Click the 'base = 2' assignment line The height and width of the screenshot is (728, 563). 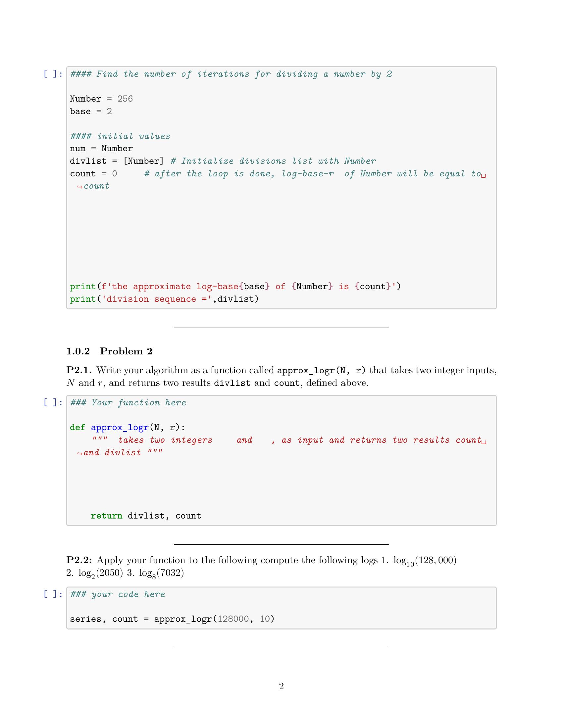[x=91, y=111]
